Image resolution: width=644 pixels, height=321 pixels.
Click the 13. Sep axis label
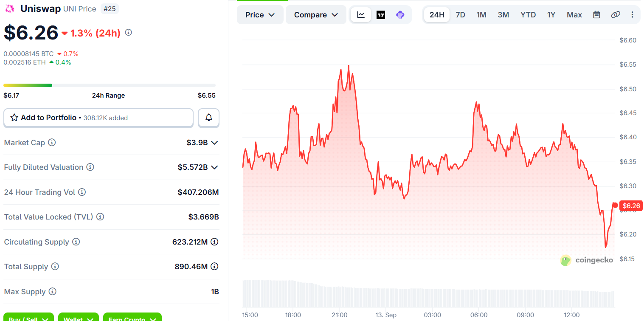tap(386, 315)
